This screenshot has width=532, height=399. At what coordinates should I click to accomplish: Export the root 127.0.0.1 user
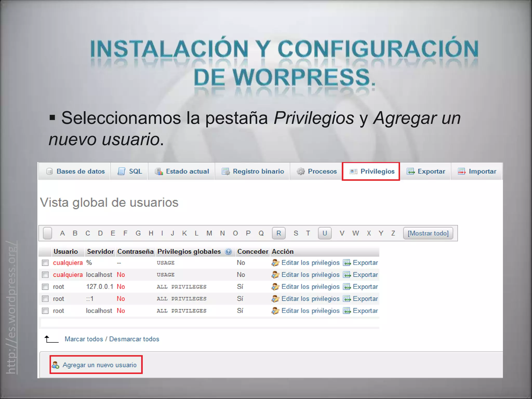pyautogui.click(x=365, y=287)
